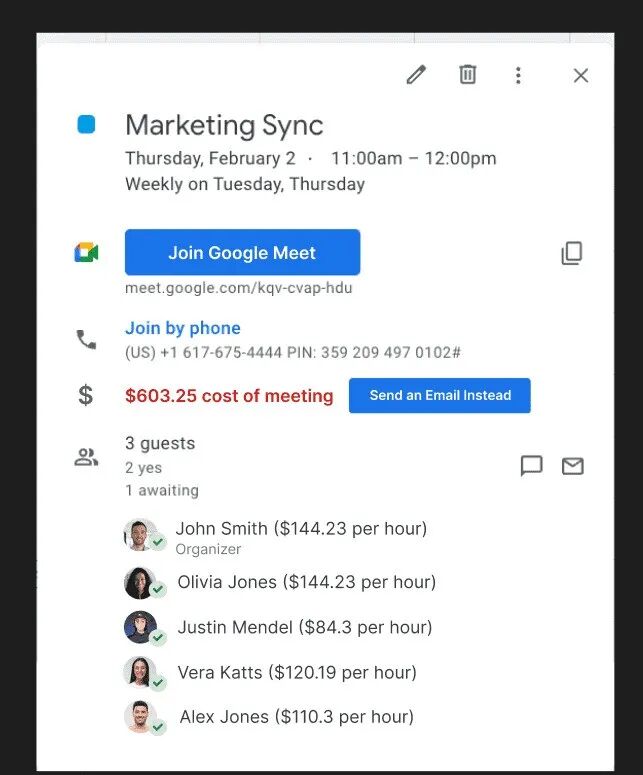This screenshot has width=643, height=775.
Task: Delete event with the trash icon
Action: click(x=468, y=75)
